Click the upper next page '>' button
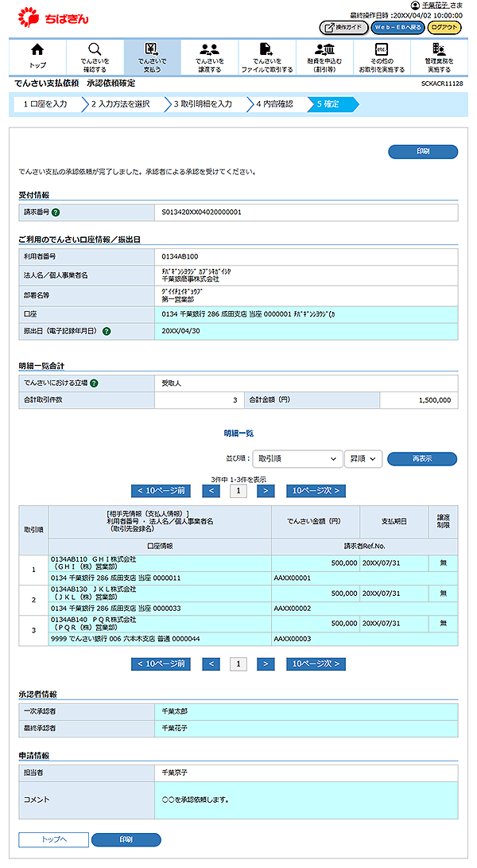This screenshot has height=868, width=477. click(x=266, y=491)
